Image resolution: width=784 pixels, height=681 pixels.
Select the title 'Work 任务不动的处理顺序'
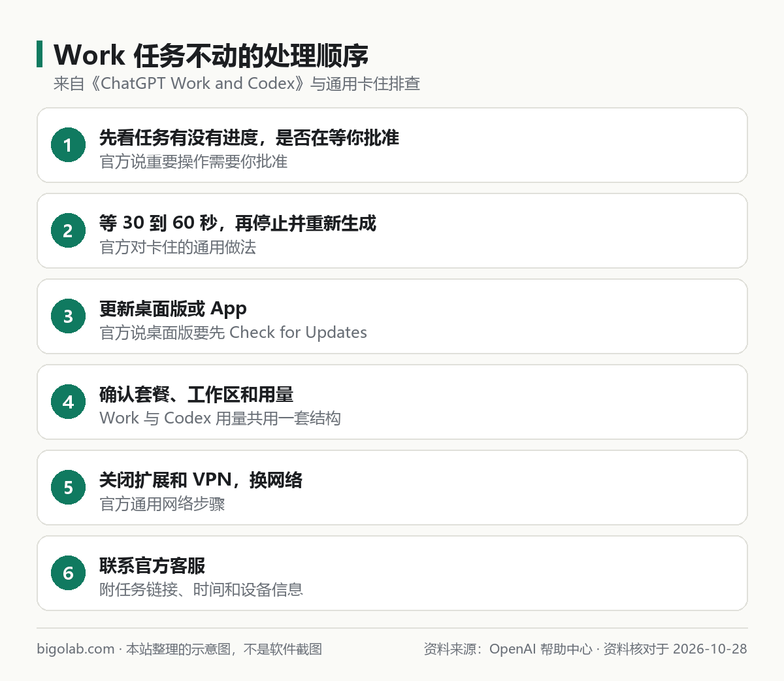pyautogui.click(x=211, y=56)
